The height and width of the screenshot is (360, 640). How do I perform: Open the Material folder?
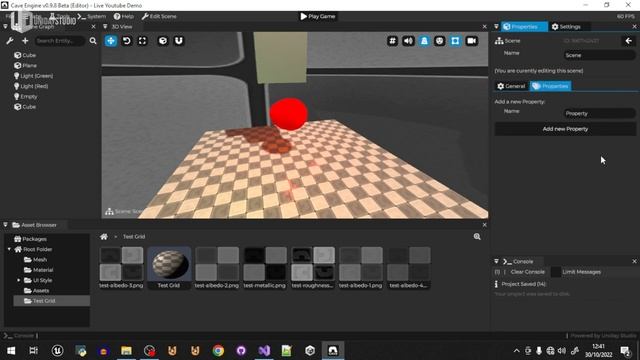(39, 270)
